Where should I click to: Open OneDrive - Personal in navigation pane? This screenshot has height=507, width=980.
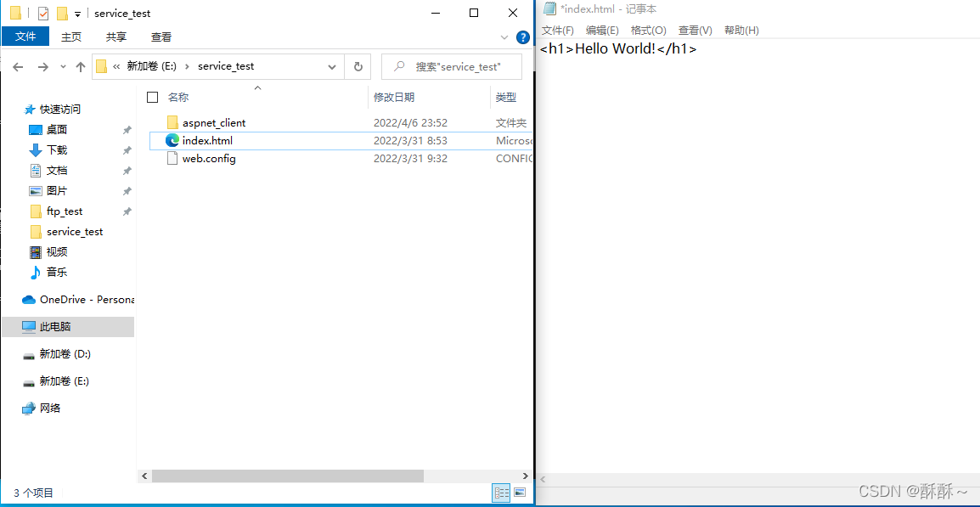click(x=87, y=300)
